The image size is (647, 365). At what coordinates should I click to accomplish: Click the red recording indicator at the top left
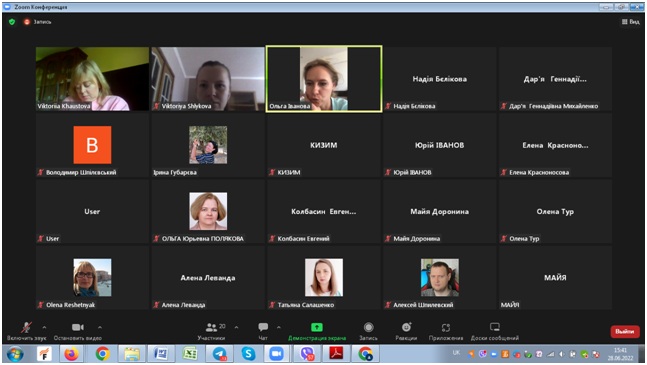pyautogui.click(x=27, y=22)
